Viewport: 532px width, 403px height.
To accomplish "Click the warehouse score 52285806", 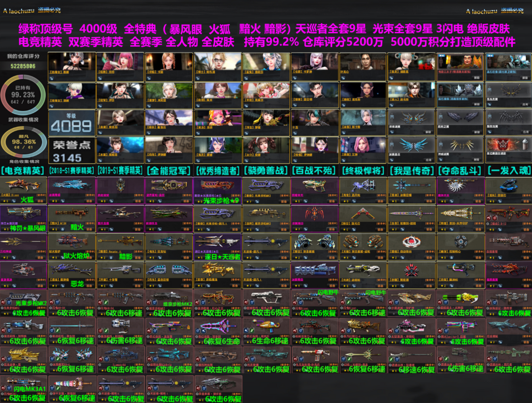I will (23, 66).
